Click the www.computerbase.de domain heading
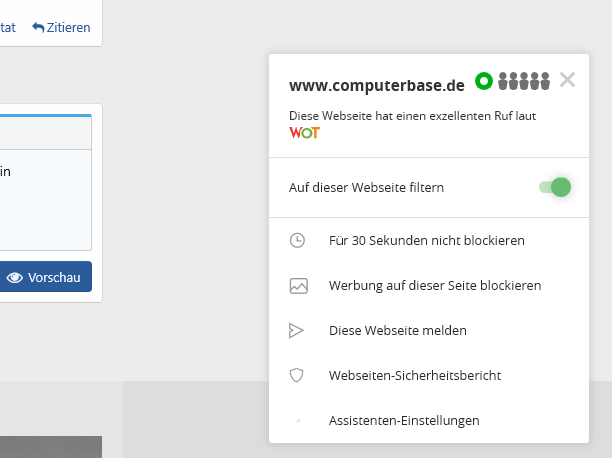 point(377,85)
